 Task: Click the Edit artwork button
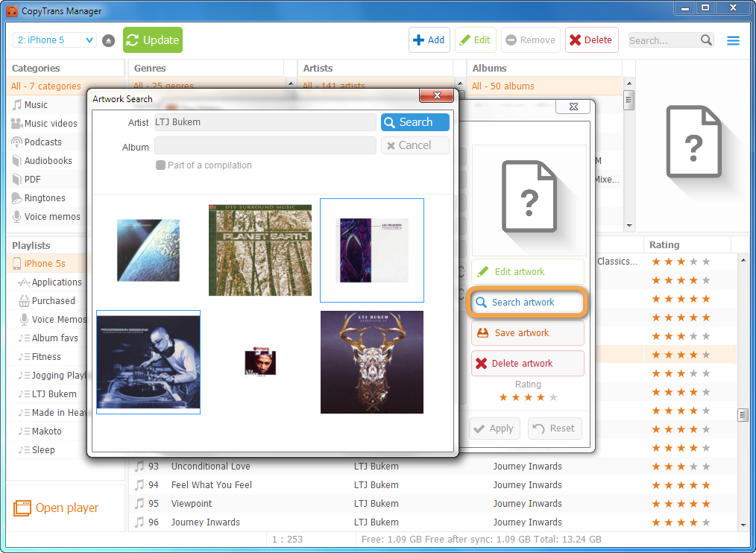point(527,272)
